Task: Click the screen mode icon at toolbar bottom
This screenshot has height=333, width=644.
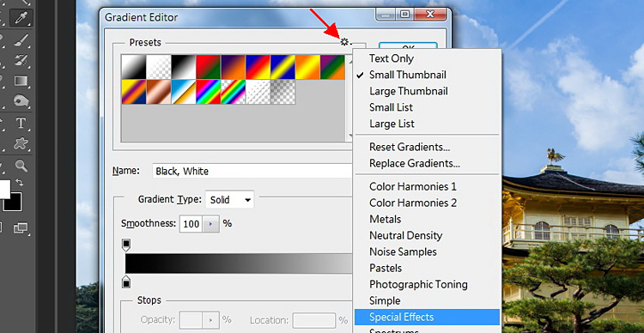Action: (x=20, y=227)
